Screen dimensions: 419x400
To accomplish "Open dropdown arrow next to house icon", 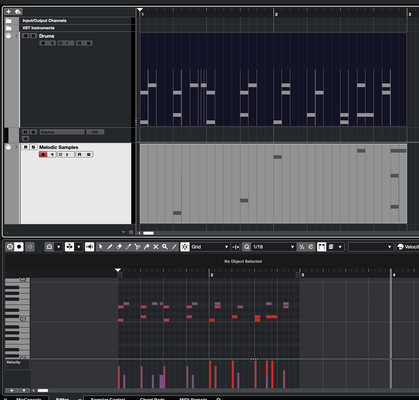I will tap(58, 247).
